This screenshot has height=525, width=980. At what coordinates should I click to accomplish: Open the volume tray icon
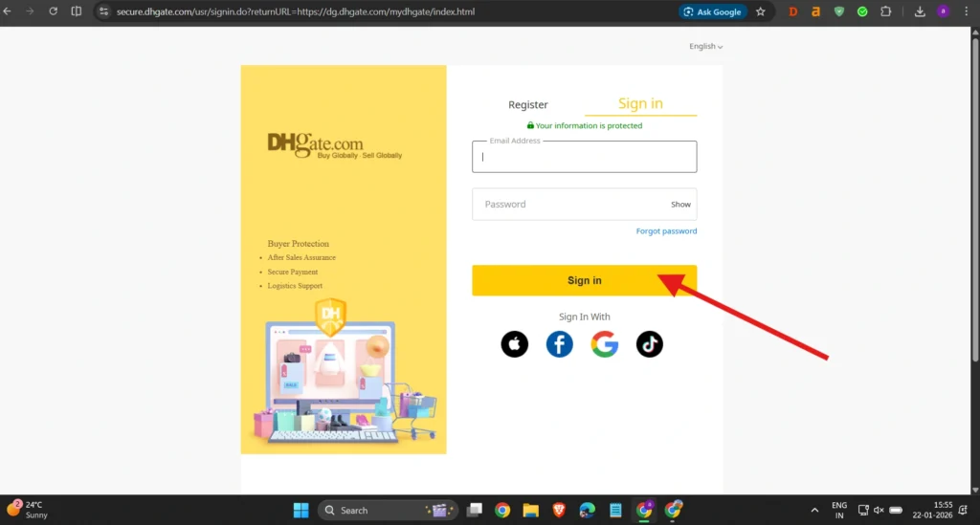[879, 510]
